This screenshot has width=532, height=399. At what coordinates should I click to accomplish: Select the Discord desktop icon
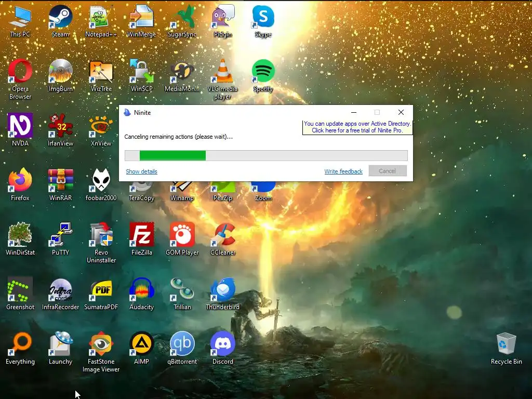(x=222, y=349)
